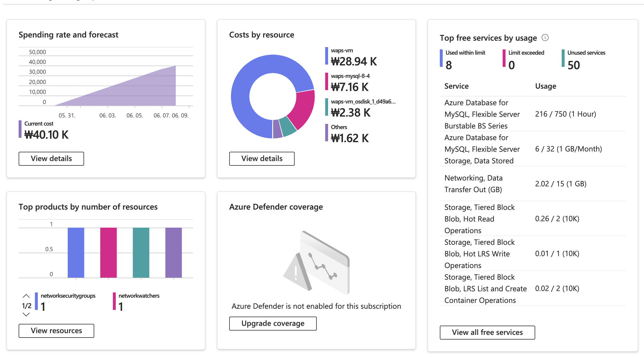Viewport: 644px width, 357px height.
Task: Click the current cost value ₩40.10 K
Action: pyautogui.click(x=47, y=135)
